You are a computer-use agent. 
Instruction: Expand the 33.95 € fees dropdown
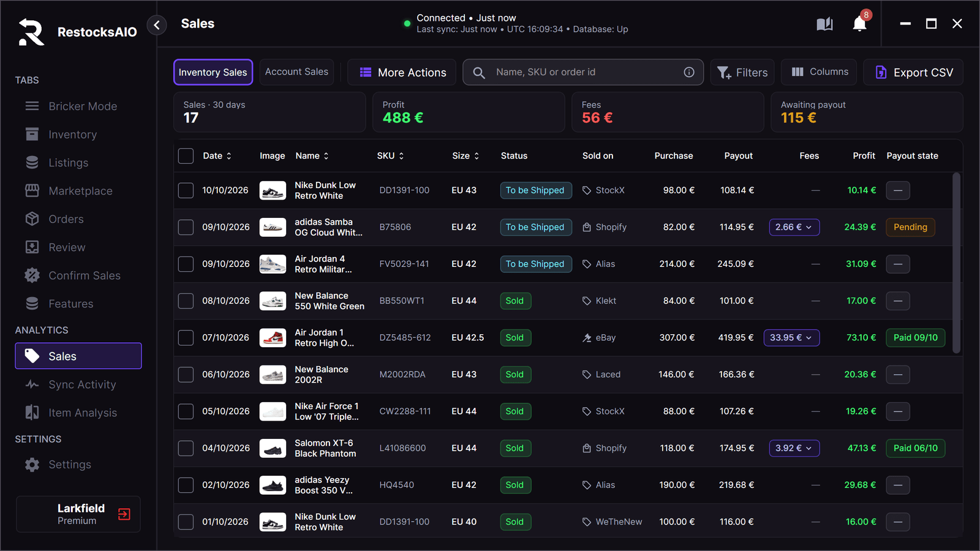click(791, 337)
